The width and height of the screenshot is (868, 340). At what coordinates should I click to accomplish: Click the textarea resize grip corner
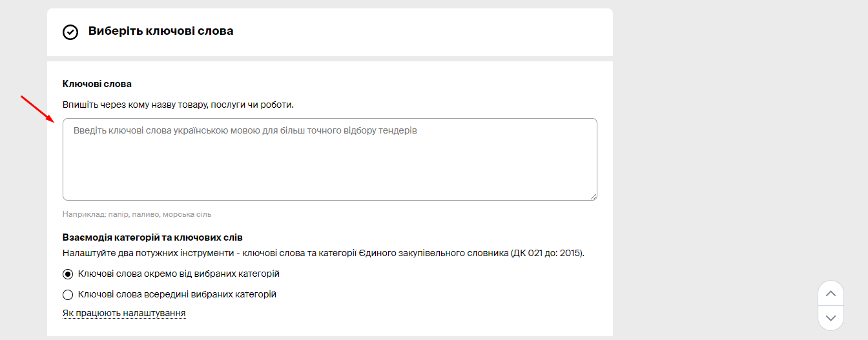click(593, 196)
